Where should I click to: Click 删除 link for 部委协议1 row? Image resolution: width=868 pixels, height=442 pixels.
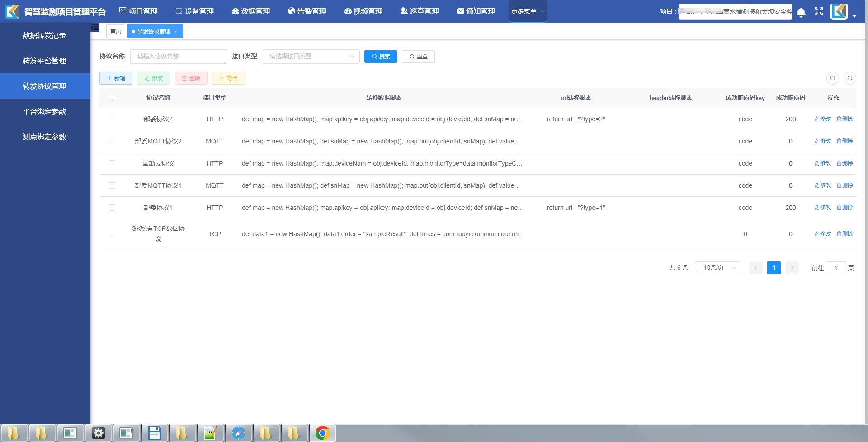click(845, 208)
